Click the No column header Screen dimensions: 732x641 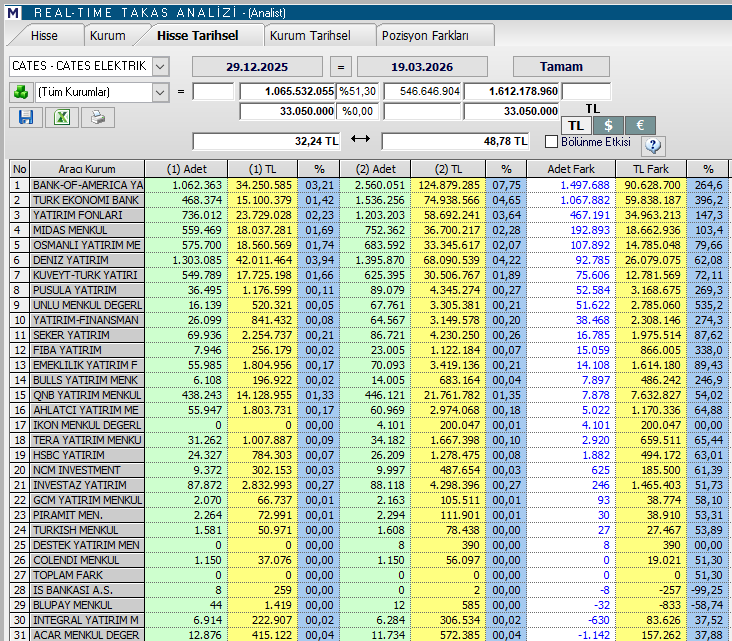pos(20,169)
